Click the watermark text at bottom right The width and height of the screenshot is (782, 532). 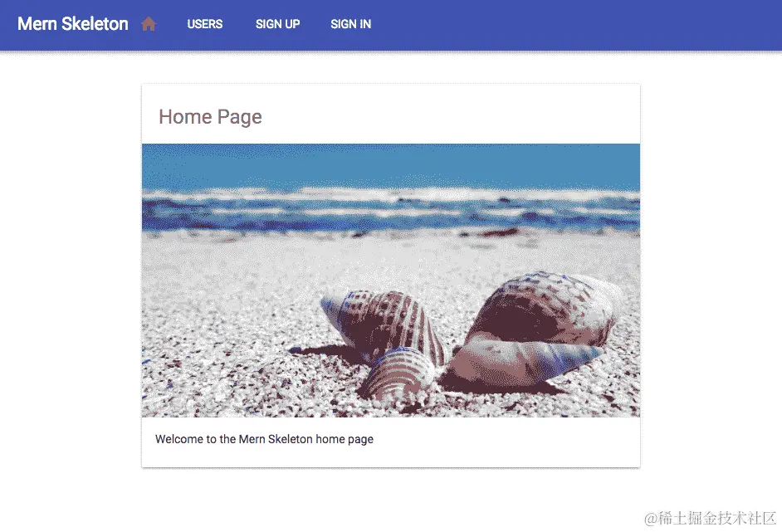click(x=710, y=519)
